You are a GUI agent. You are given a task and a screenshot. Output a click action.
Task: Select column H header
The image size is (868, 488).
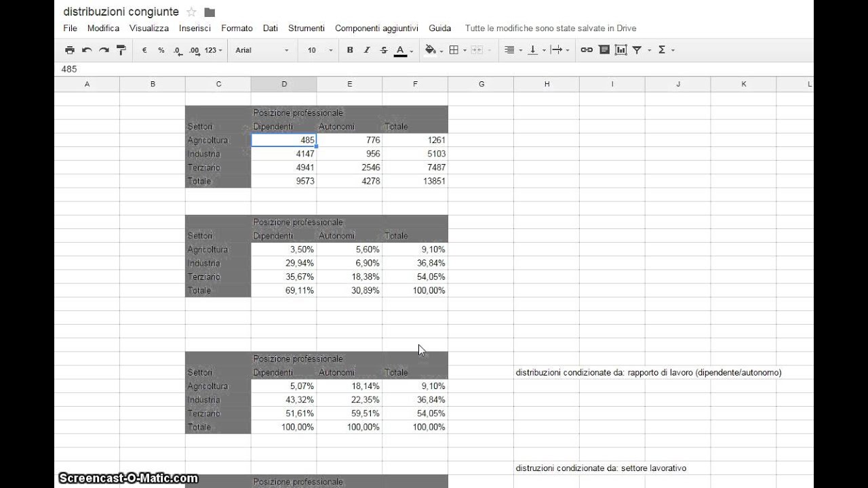tap(547, 84)
